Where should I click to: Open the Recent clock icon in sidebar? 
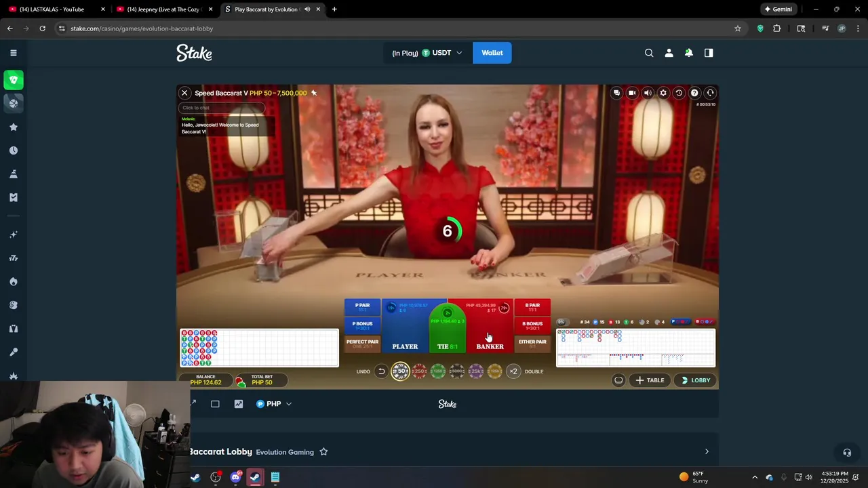coord(13,150)
